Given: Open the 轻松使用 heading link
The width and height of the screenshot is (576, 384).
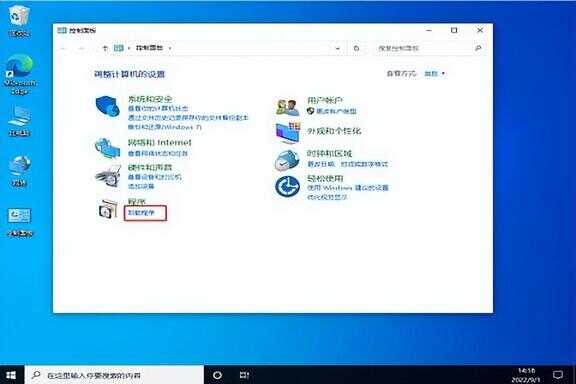Looking at the screenshot, I should [325, 179].
